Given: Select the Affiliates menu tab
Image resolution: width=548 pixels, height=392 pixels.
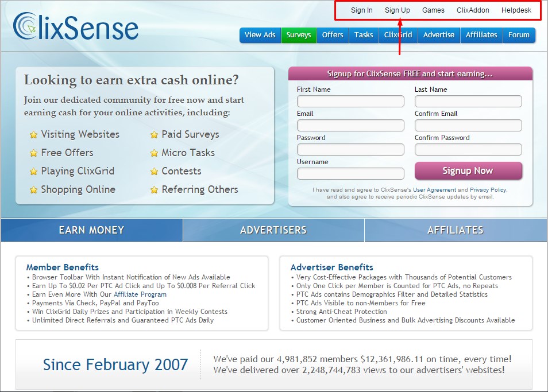Looking at the screenshot, I should 481,35.
